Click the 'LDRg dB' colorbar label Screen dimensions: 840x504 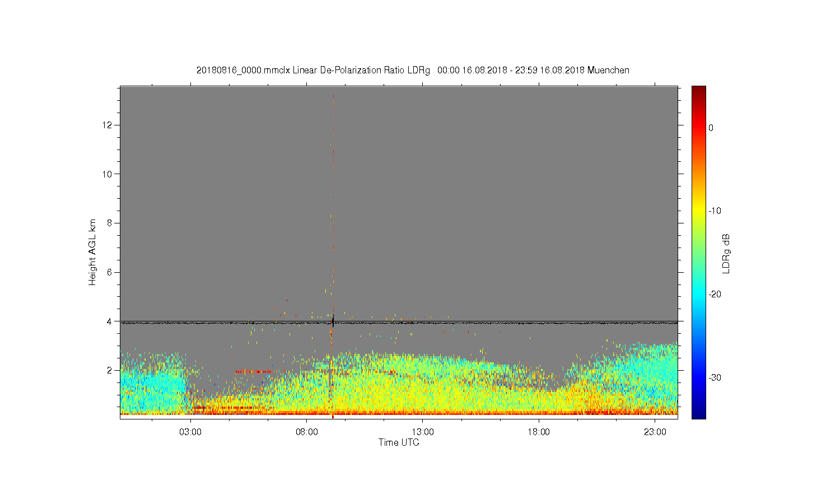pos(726,253)
